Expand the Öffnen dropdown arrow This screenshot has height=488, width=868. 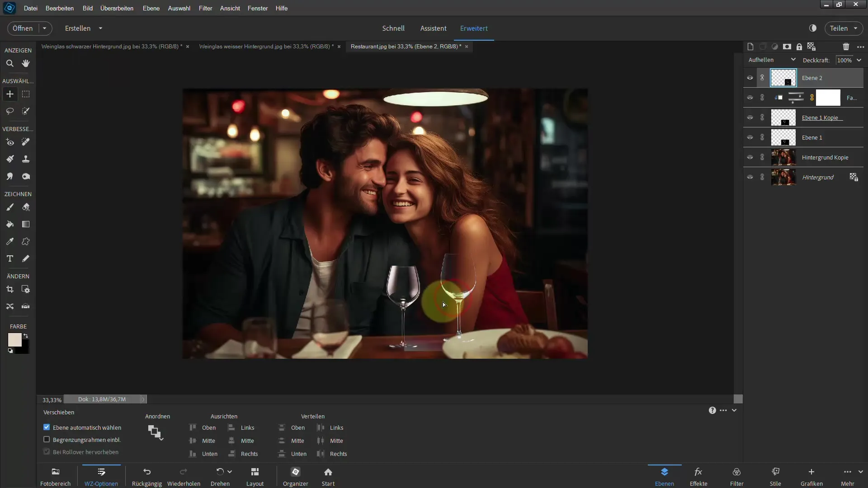click(x=44, y=28)
